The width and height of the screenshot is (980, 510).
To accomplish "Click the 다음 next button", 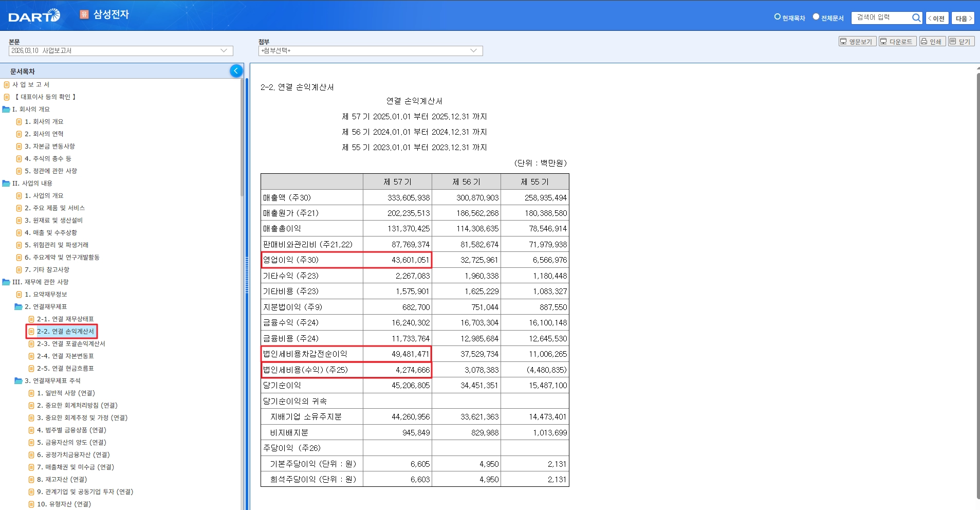I will tap(963, 19).
